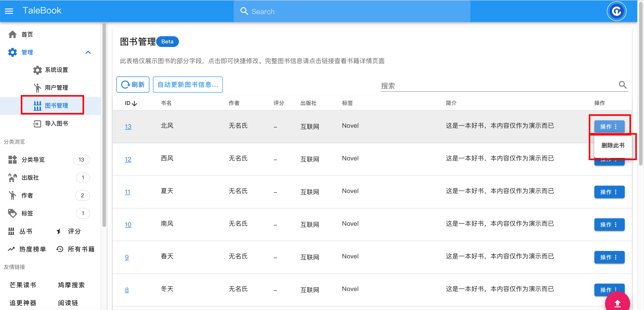Click the user avatar icon
The height and width of the screenshot is (310, 644).
pyautogui.click(x=616, y=11)
